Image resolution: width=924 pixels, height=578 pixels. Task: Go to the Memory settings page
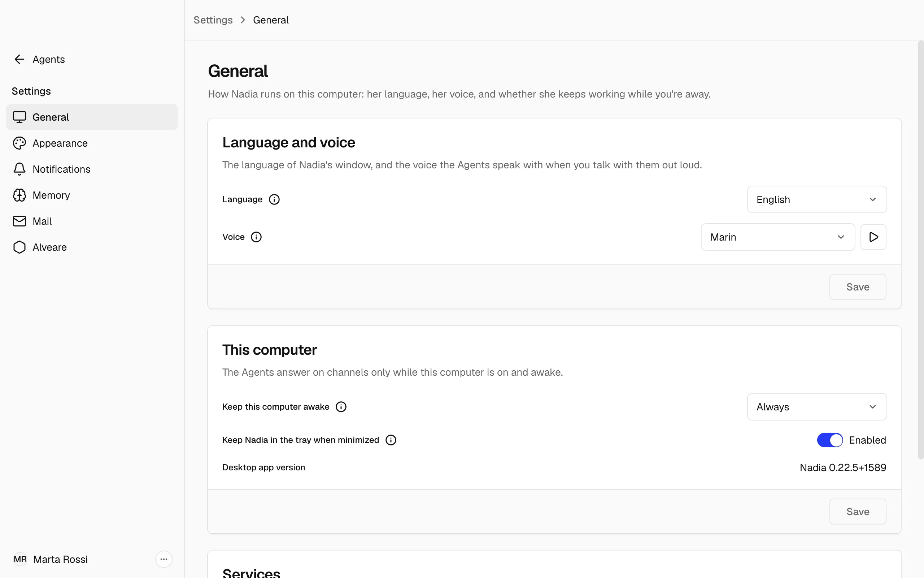tap(92, 195)
